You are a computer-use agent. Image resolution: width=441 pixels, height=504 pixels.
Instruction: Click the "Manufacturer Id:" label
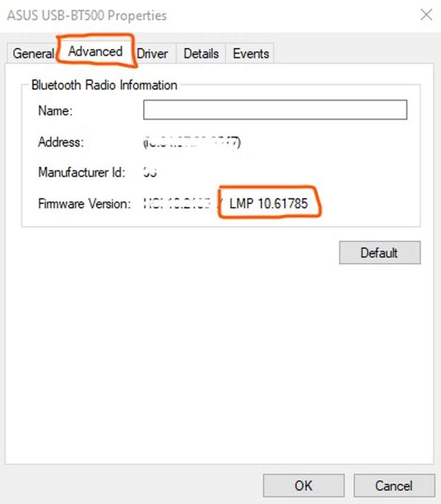click(82, 173)
